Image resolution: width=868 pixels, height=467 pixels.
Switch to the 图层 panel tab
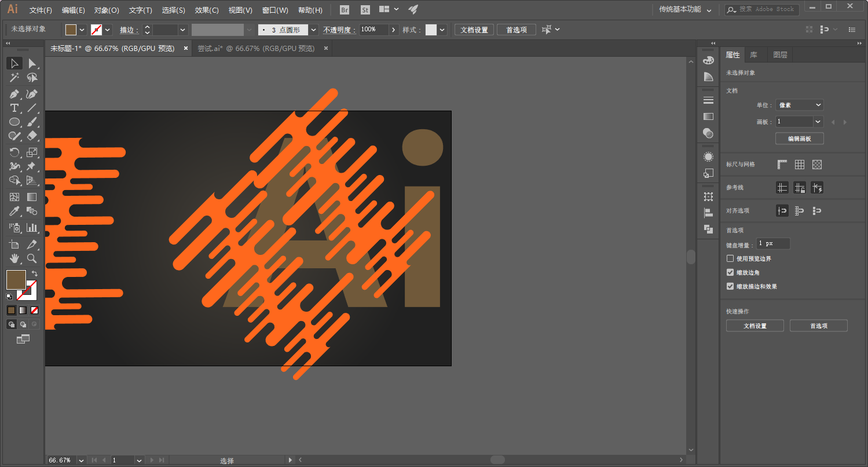click(x=780, y=55)
